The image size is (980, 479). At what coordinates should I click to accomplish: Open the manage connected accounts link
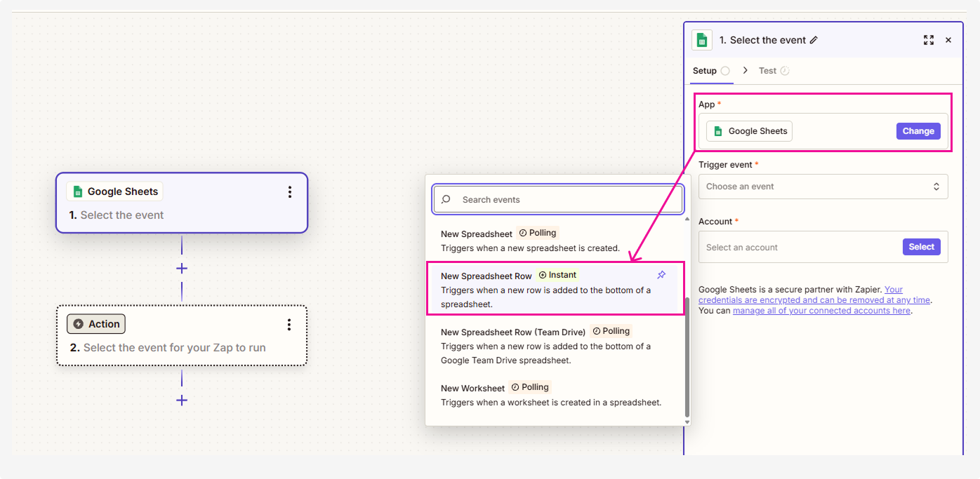click(x=821, y=311)
